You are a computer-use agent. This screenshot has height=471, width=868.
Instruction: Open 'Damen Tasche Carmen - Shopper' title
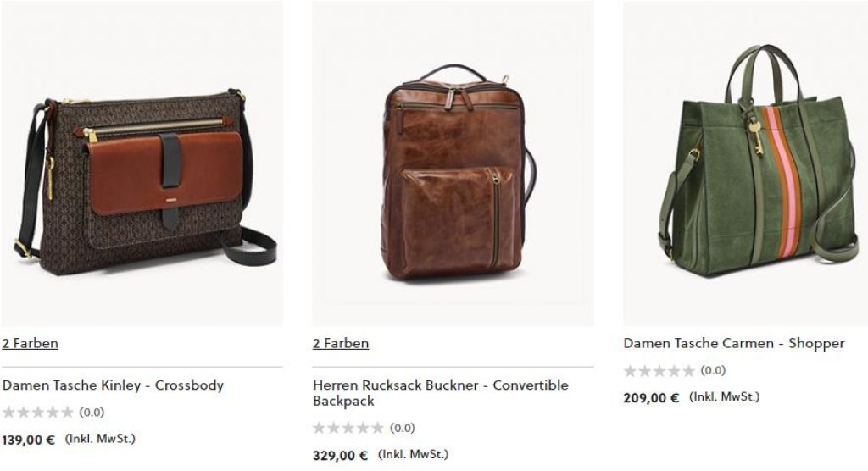734,344
